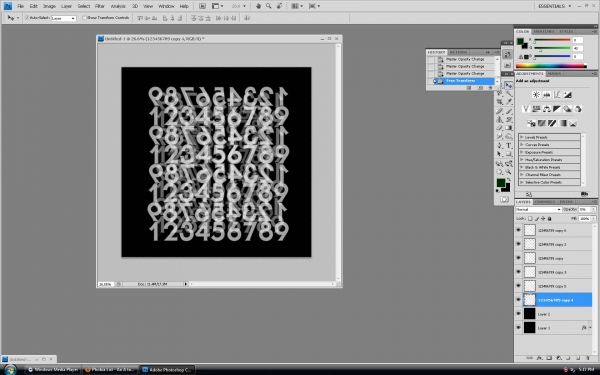Pick a color from the spectrum ramp
The height and width of the screenshot is (375, 600).
pos(551,66)
